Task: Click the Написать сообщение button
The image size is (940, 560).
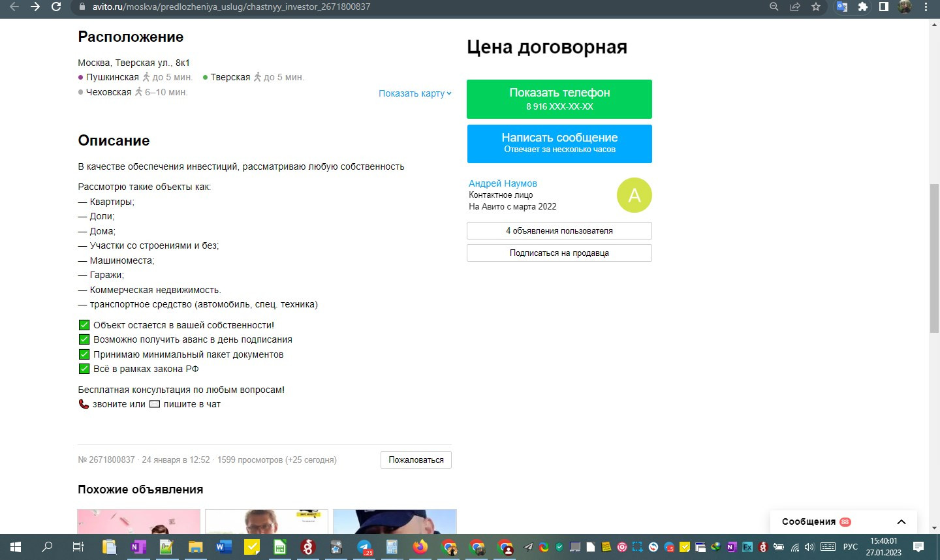Action: click(559, 144)
